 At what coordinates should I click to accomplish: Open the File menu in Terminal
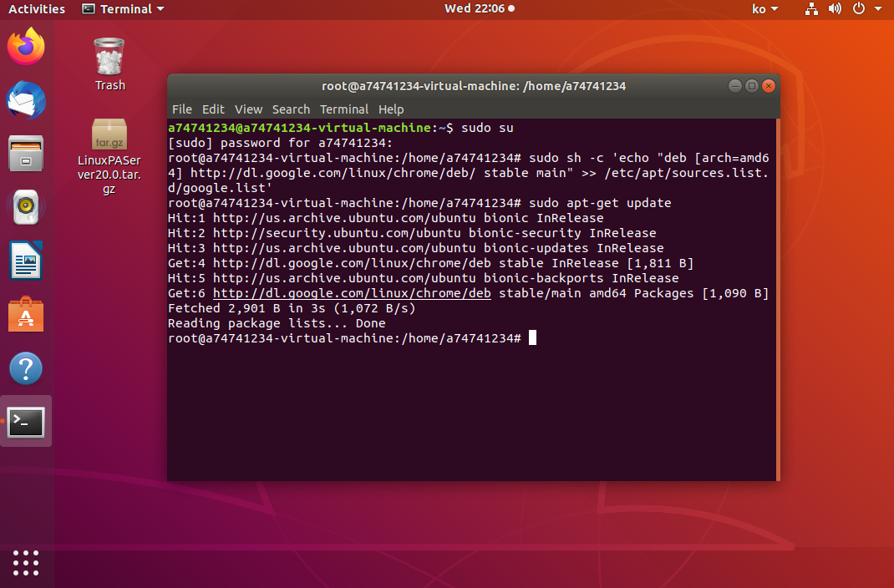pyautogui.click(x=182, y=109)
